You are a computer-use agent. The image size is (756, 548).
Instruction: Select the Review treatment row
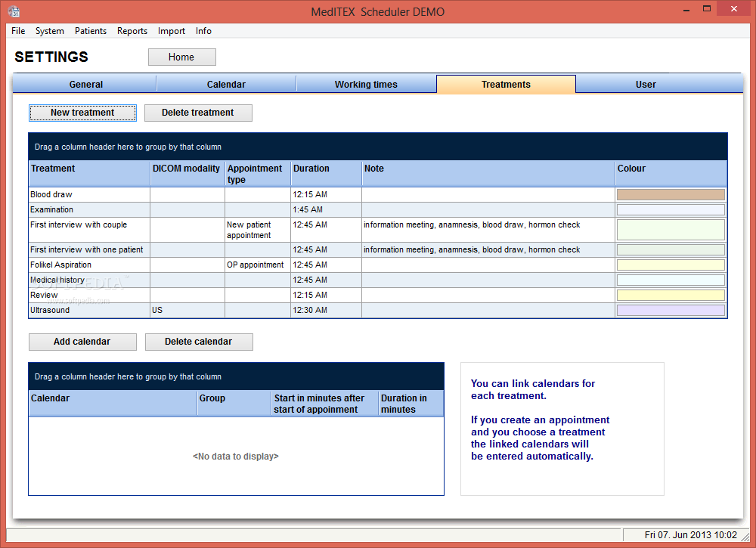(x=377, y=295)
